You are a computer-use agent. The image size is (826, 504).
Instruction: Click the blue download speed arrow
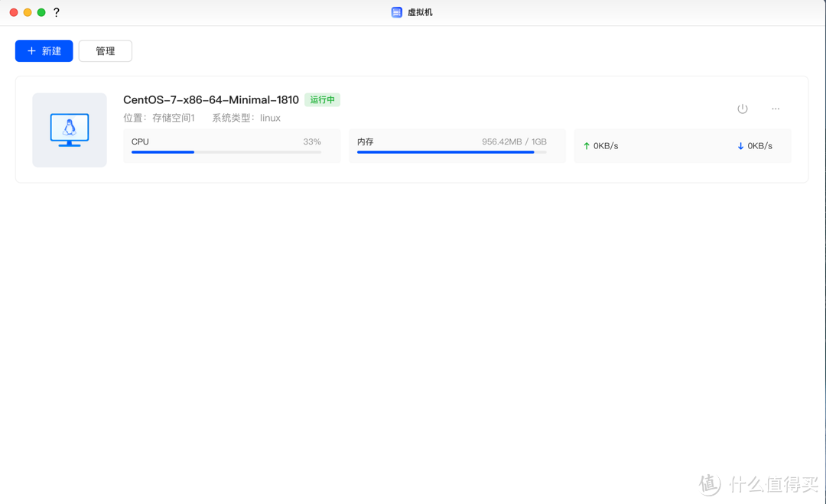pyautogui.click(x=740, y=146)
